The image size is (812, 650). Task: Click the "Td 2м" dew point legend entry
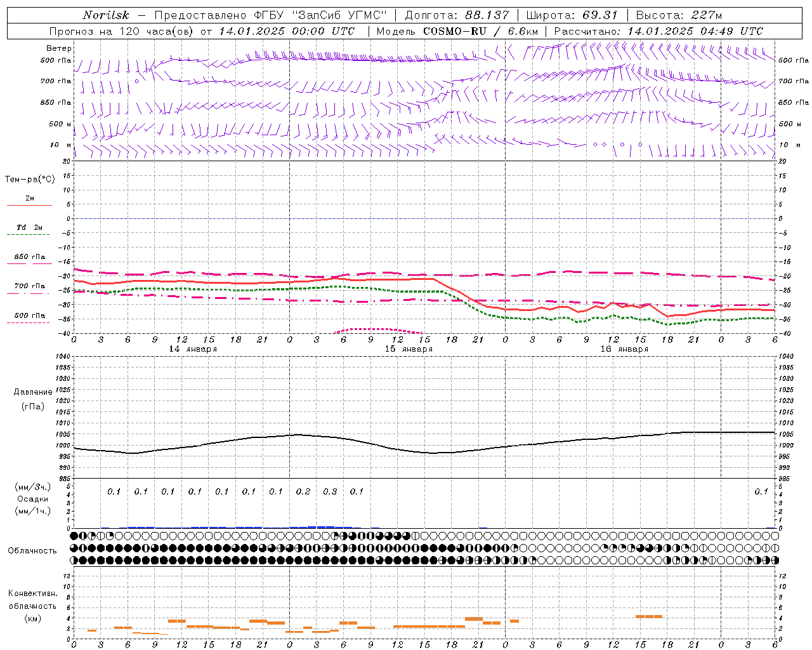(x=30, y=227)
